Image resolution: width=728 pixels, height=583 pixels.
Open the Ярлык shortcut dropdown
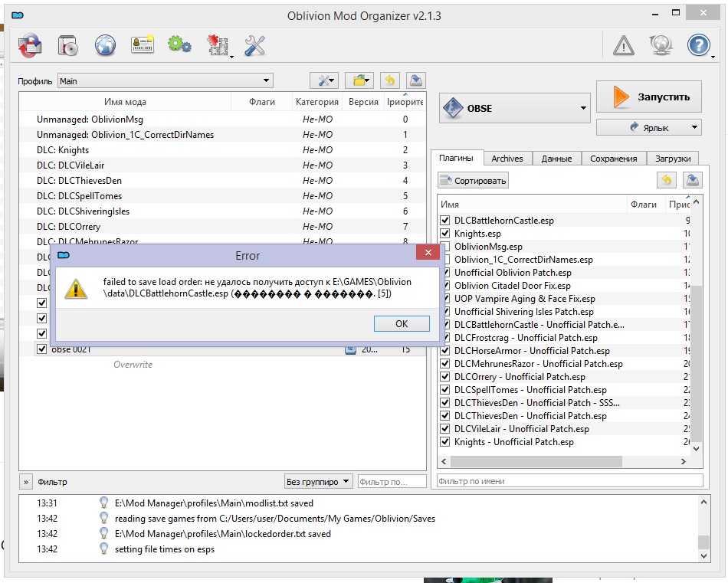694,127
